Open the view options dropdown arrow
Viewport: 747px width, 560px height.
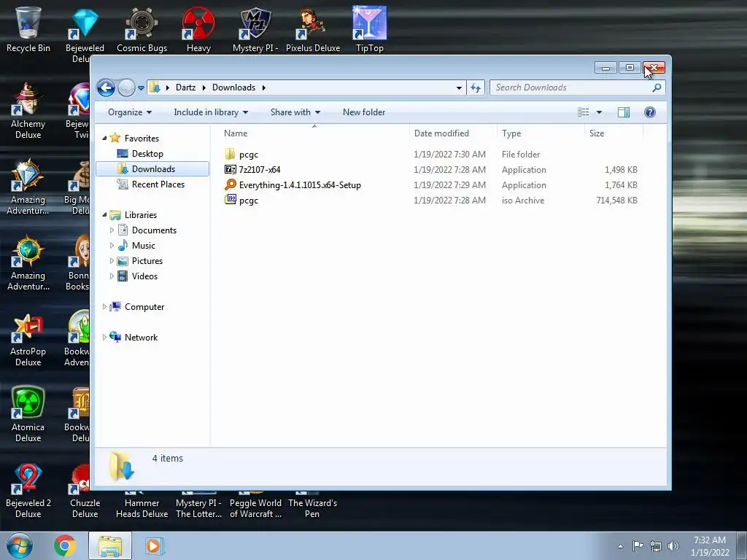coord(600,112)
